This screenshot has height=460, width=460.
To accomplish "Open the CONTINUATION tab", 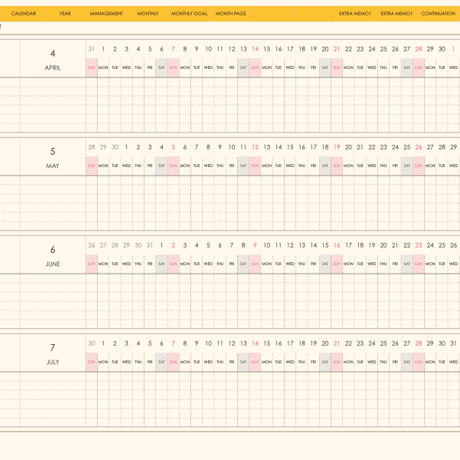I will [438, 14].
